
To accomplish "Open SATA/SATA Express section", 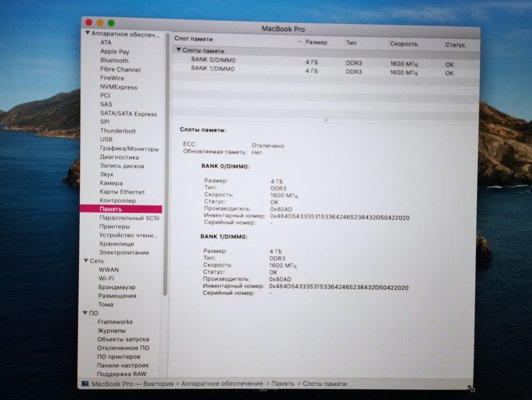I will (x=128, y=114).
